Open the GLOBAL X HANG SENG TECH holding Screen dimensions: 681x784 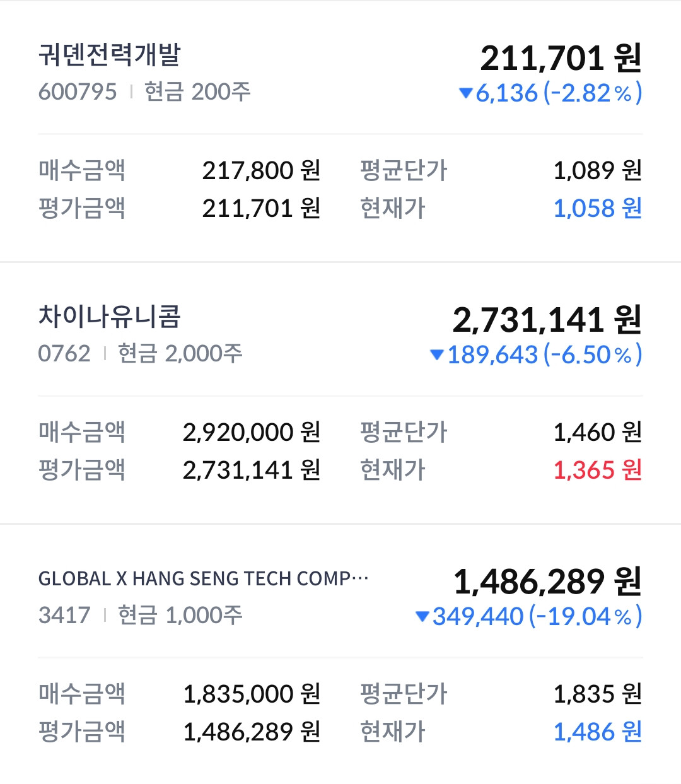[x=203, y=578]
